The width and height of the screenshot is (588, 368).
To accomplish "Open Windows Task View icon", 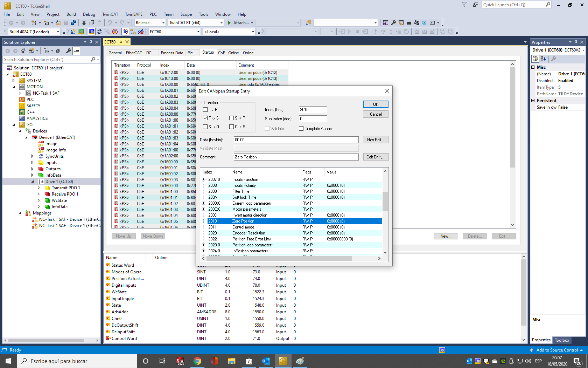I will click(162, 361).
